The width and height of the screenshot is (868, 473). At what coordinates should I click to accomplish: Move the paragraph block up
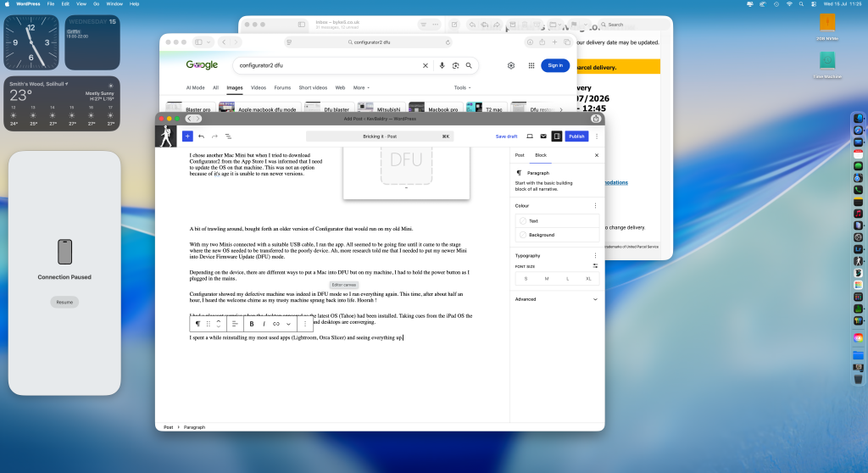coord(219,320)
